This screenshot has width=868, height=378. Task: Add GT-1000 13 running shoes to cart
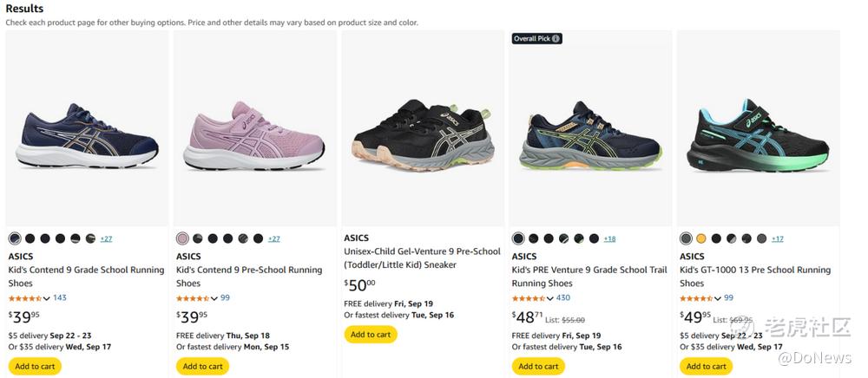706,366
